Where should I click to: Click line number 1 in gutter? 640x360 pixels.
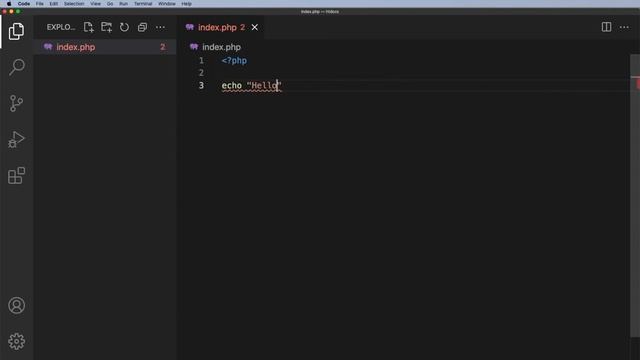click(201, 61)
